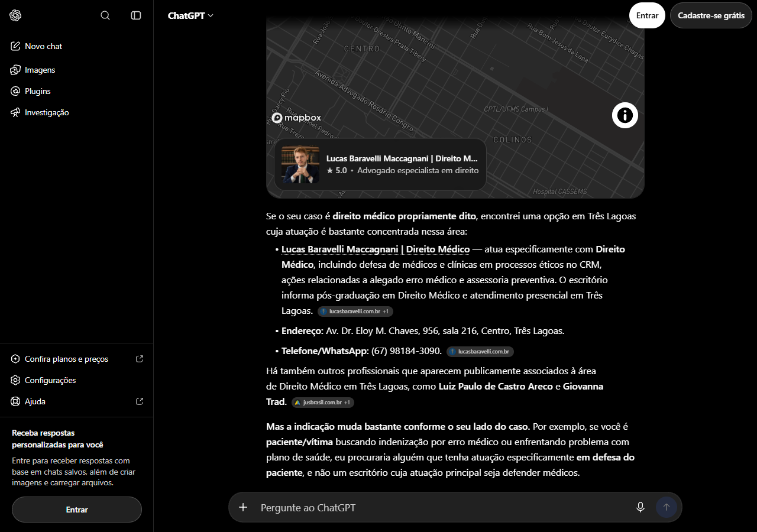The height and width of the screenshot is (532, 757).
Task: Open lucasbaravelli.com.br source chip after phone number
Action: (x=480, y=351)
